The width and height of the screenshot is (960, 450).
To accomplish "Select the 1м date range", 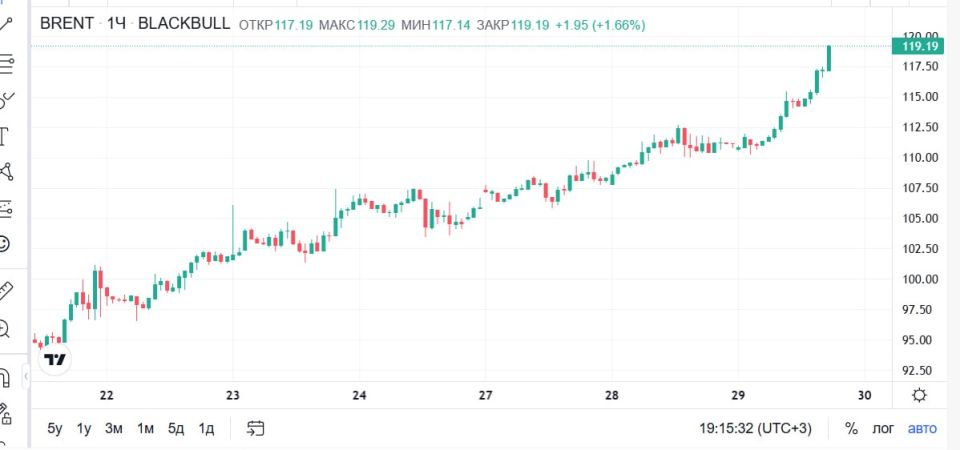I will (x=145, y=429).
